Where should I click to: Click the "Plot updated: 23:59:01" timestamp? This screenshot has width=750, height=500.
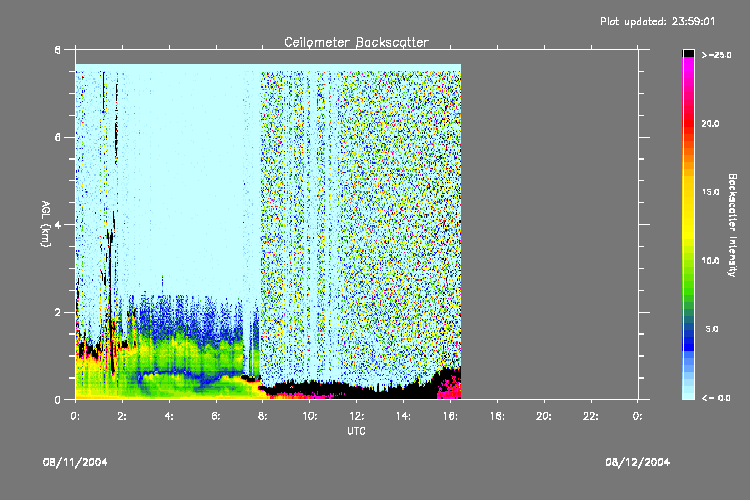tap(658, 21)
